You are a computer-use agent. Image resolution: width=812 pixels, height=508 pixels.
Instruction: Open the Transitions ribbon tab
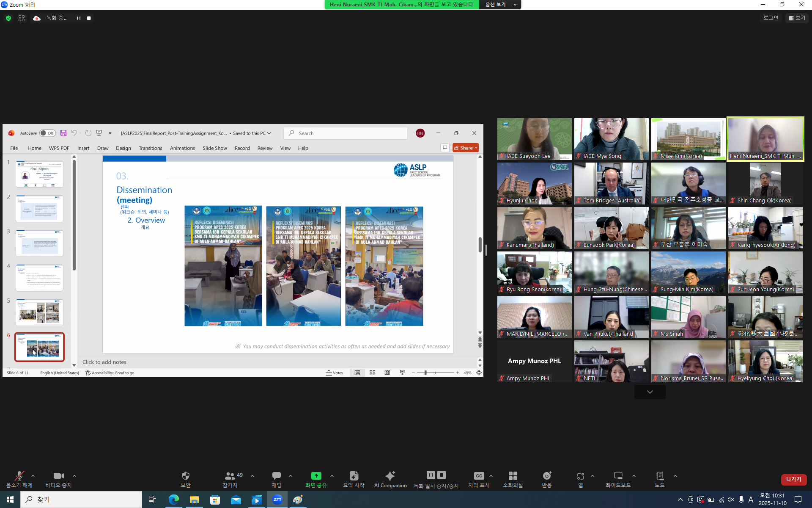(x=150, y=148)
